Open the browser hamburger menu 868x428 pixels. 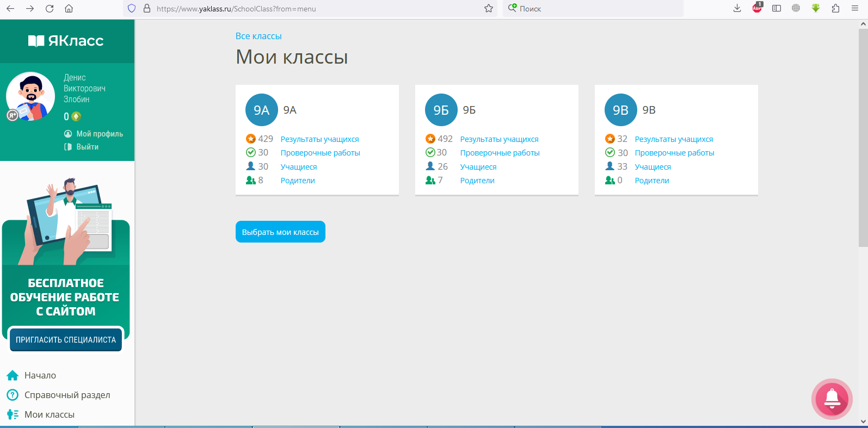[x=855, y=9]
